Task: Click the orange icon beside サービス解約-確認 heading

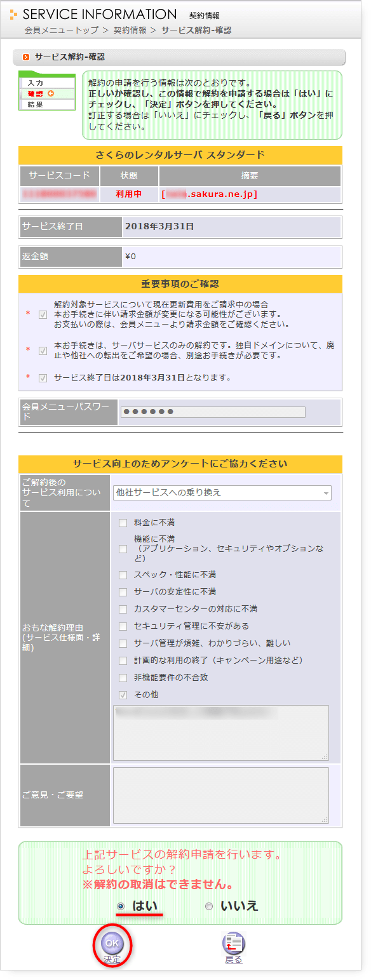Action: point(26,57)
